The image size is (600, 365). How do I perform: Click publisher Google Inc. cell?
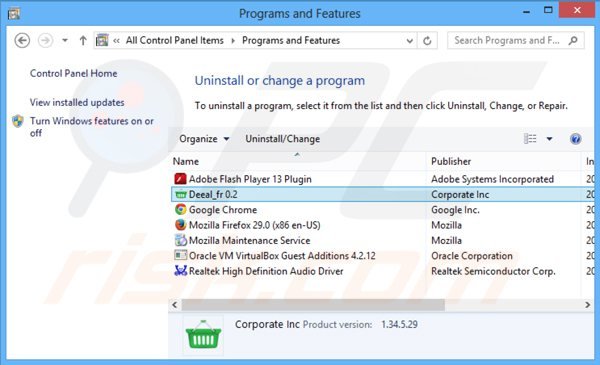coord(455,210)
